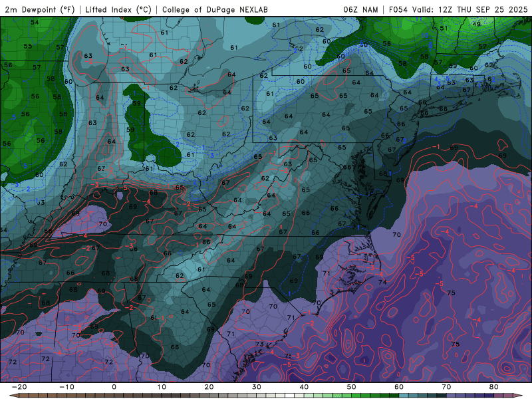This screenshot has width=532, height=399.
Task: Click the 50 label on the color scale
Action: pos(352,387)
